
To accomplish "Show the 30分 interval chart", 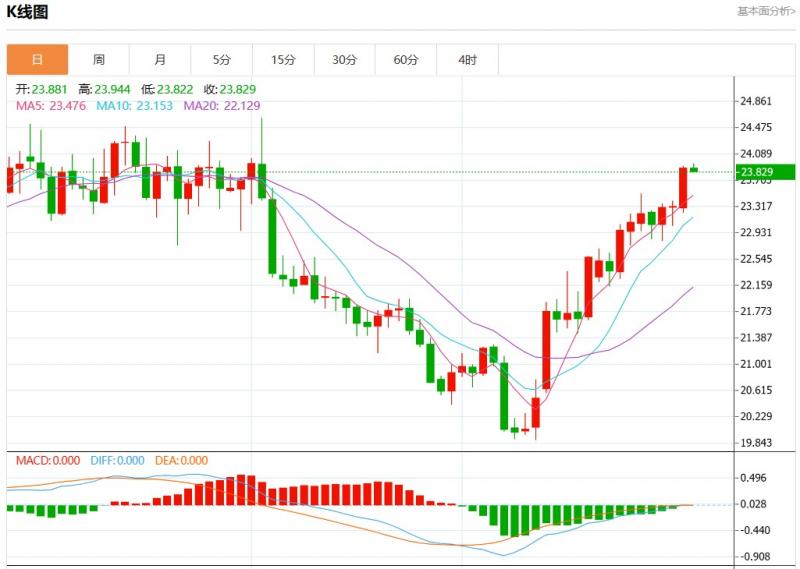I will pos(344,60).
